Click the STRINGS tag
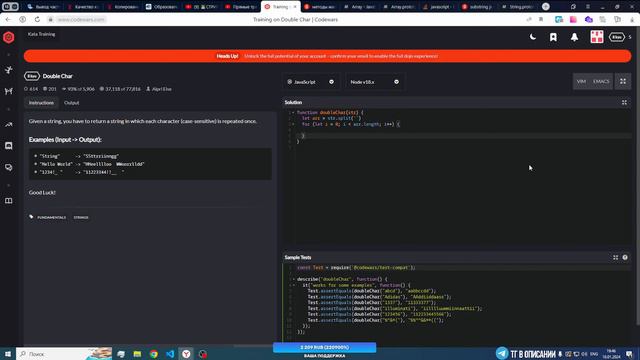The image size is (640, 360). [81, 217]
